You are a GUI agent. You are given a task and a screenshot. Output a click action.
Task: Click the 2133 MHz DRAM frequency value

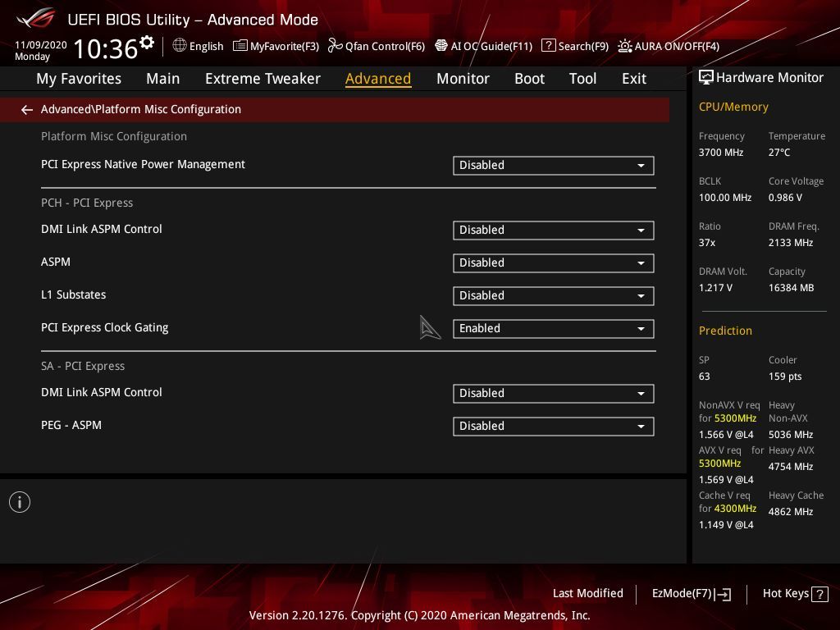tap(791, 243)
